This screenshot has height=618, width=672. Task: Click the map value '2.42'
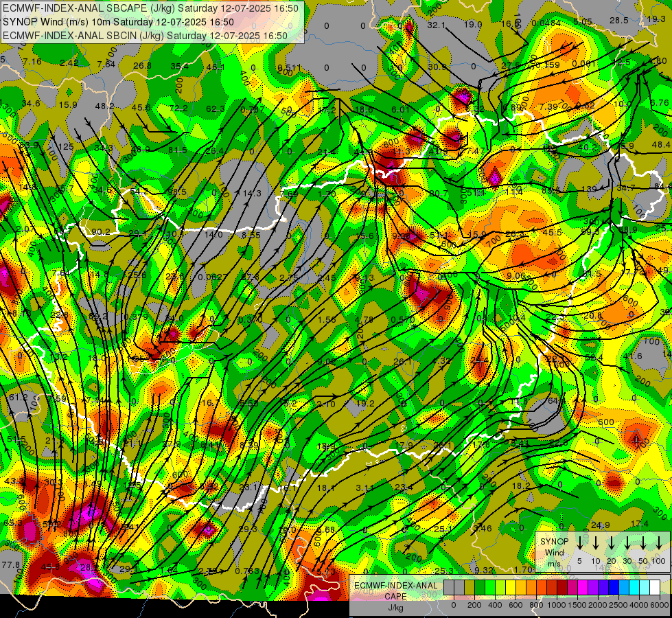coord(69,63)
